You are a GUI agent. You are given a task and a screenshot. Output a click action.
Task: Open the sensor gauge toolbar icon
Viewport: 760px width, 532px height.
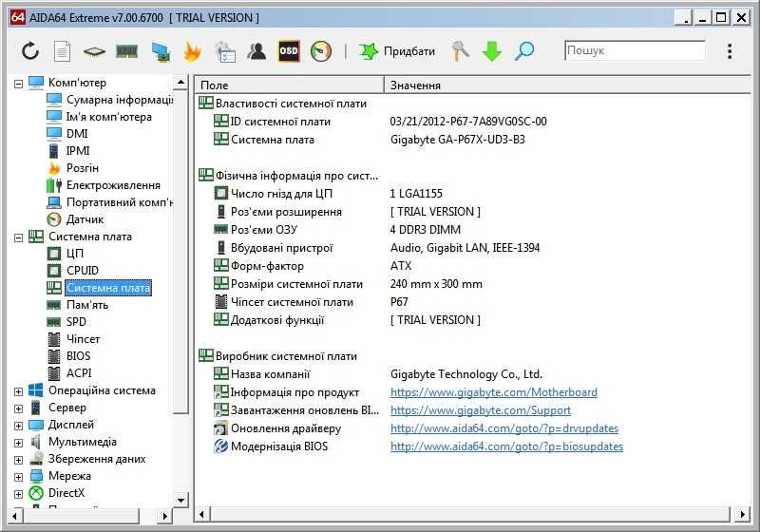[321, 51]
